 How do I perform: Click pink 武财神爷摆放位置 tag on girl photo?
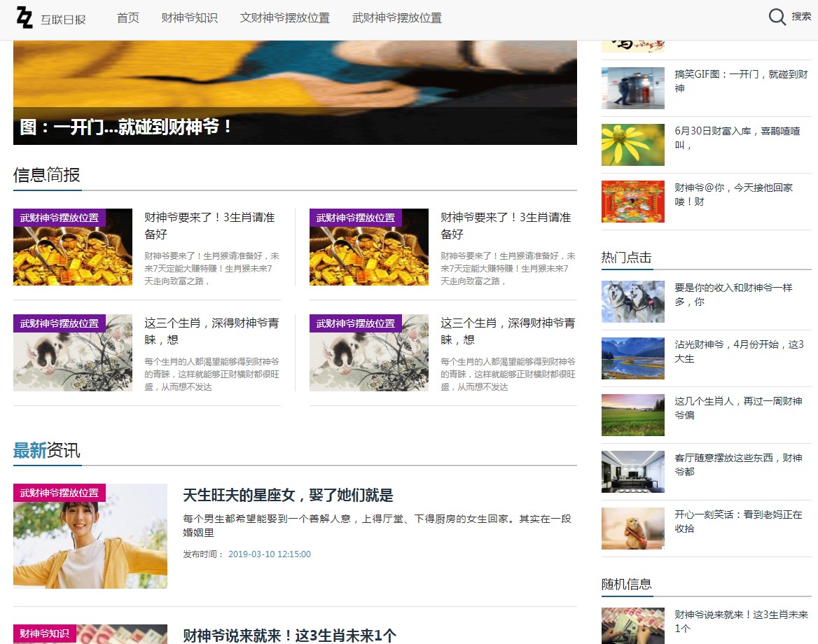pyautogui.click(x=60, y=493)
